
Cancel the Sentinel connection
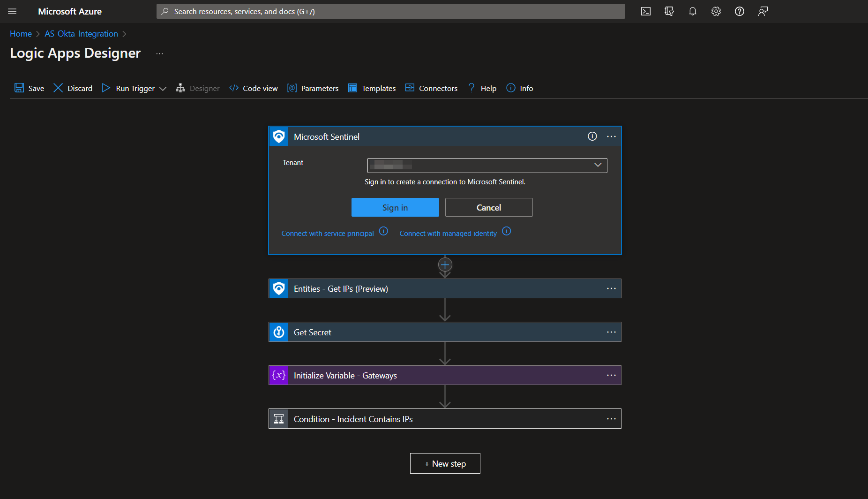pyautogui.click(x=489, y=207)
